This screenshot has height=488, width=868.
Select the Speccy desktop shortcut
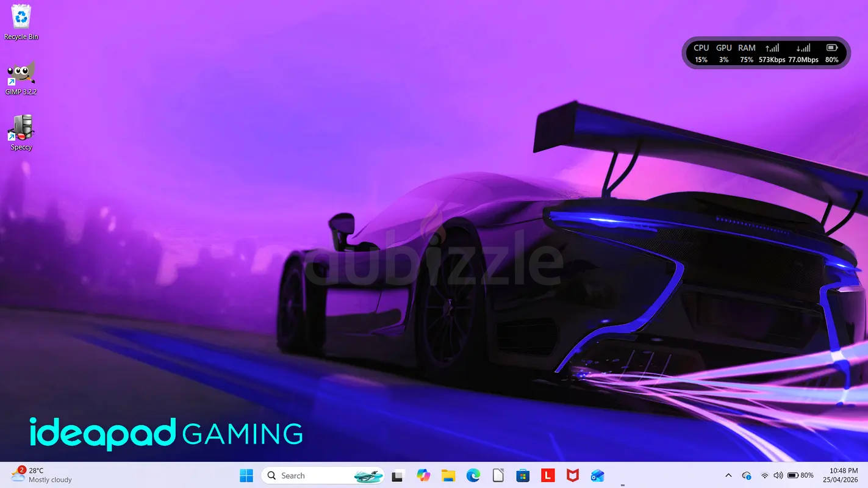(21, 132)
